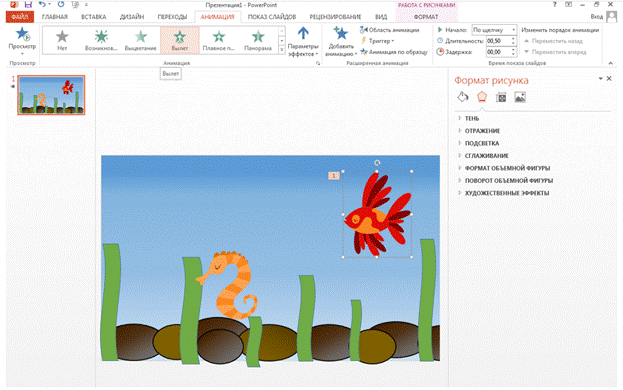Open the ФАЙЛ tab
This screenshot has height=390, width=623.
(20, 17)
